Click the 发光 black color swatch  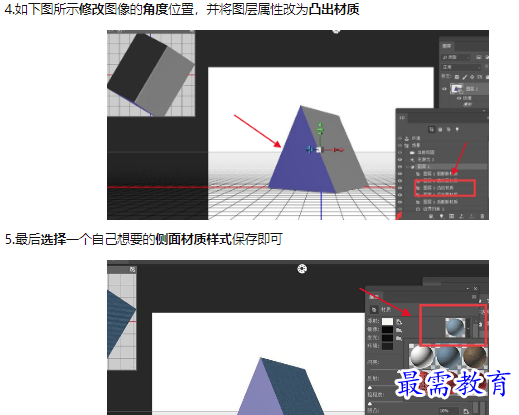(387, 338)
